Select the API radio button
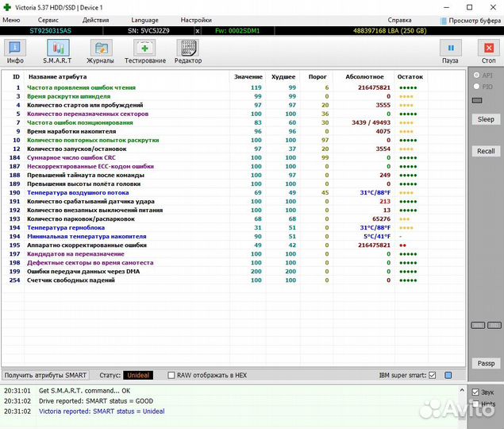The image size is (504, 429). [476, 75]
